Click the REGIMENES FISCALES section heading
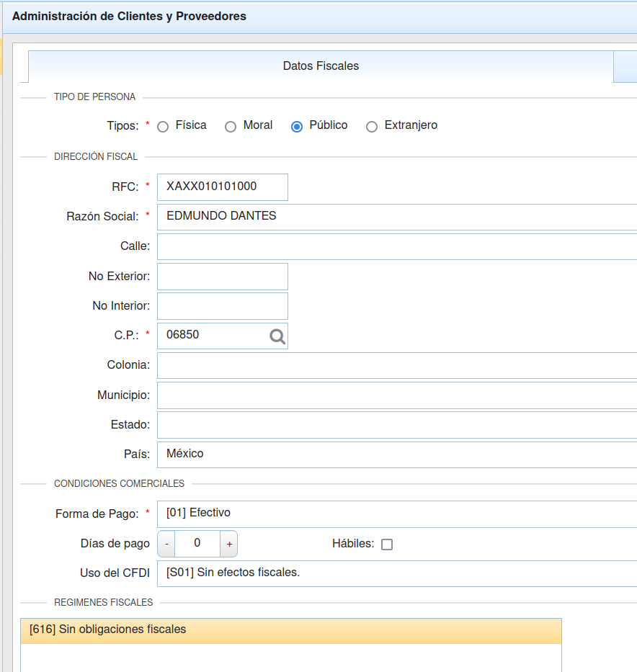Image resolution: width=637 pixels, height=672 pixels. point(103,602)
